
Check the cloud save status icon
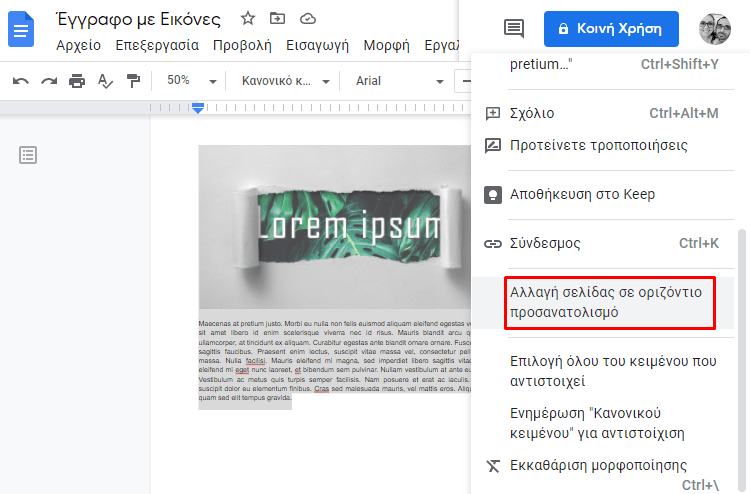point(308,19)
